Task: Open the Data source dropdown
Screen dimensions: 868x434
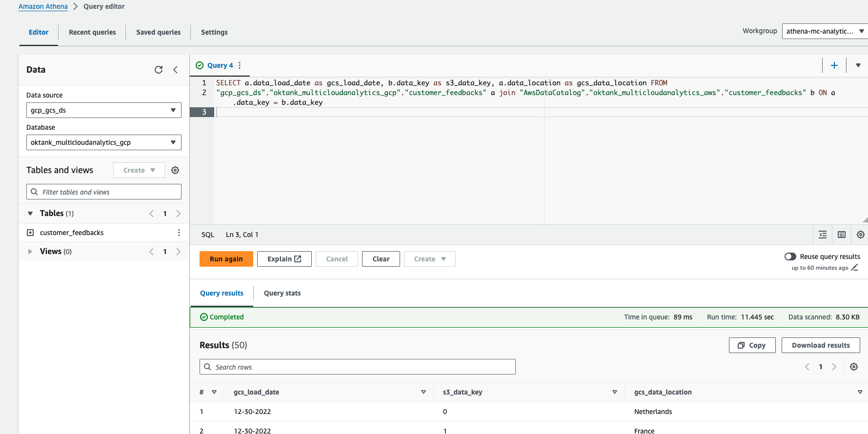Action: [103, 110]
